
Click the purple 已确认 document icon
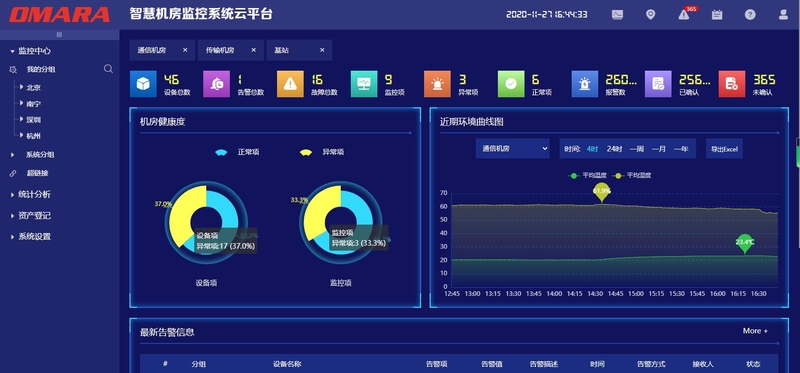pos(658,84)
